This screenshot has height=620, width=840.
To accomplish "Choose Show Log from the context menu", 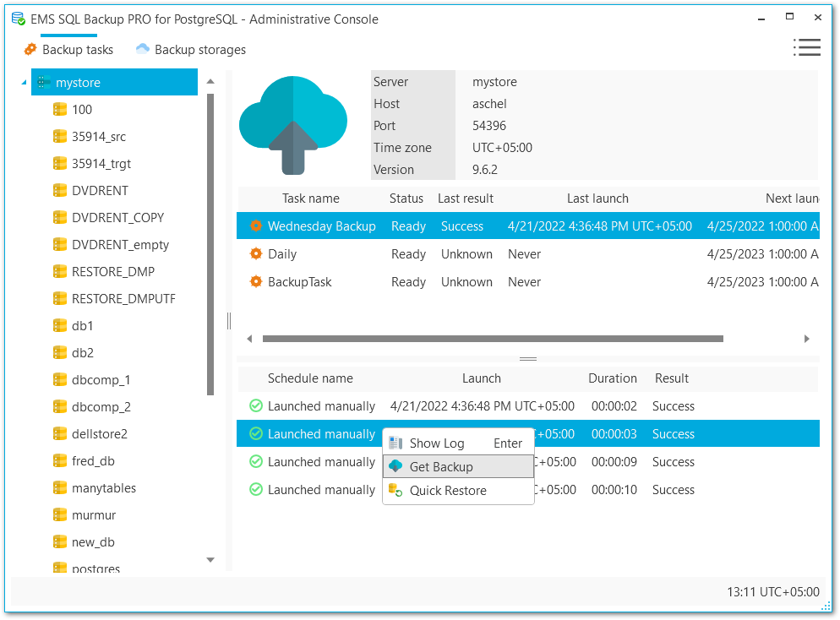I will click(439, 442).
